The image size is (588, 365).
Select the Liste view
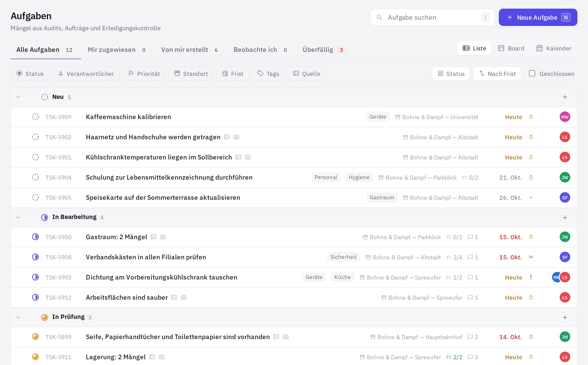click(474, 48)
